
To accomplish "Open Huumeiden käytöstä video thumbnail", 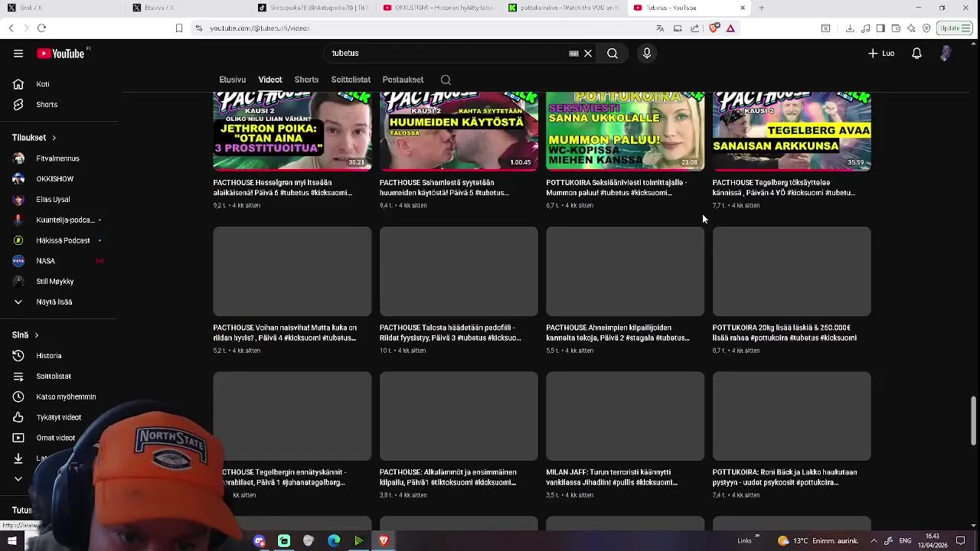I will pos(459,131).
